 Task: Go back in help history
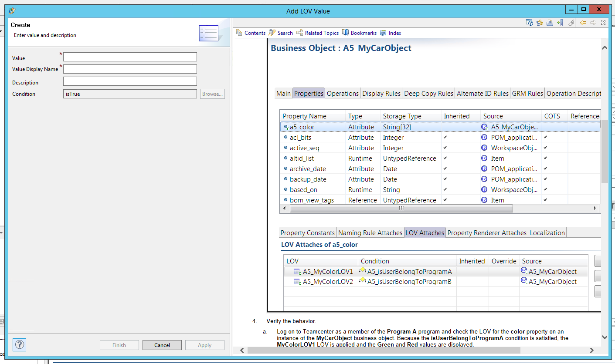[x=583, y=23]
